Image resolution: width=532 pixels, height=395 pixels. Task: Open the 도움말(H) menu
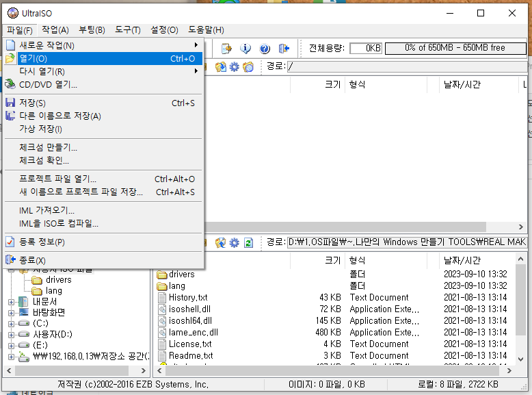pos(206,30)
